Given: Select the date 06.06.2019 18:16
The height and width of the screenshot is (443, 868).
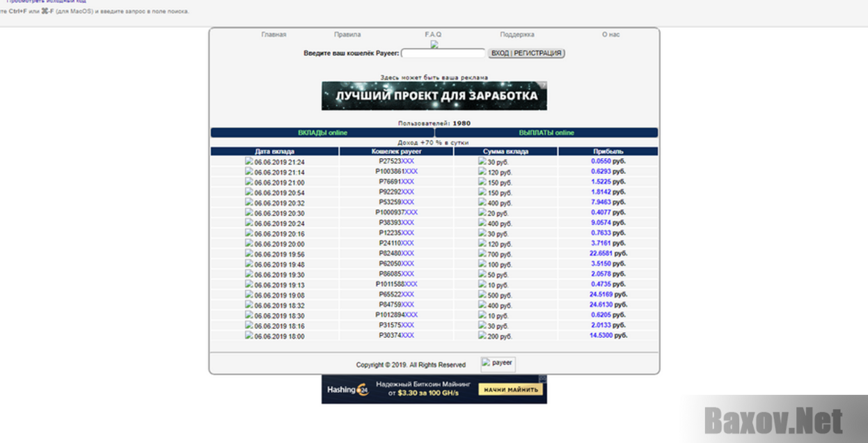Looking at the screenshot, I should pos(279,326).
